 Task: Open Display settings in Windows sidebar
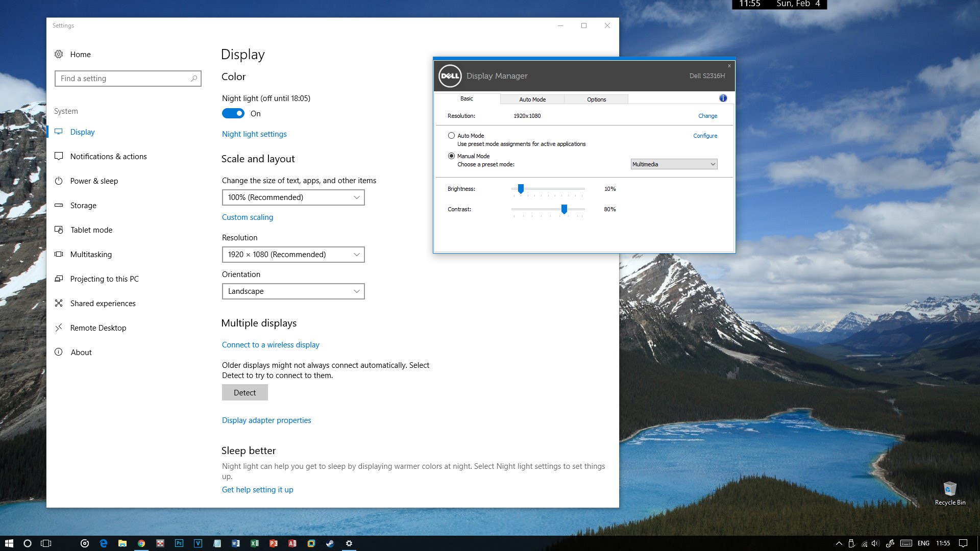(x=82, y=131)
